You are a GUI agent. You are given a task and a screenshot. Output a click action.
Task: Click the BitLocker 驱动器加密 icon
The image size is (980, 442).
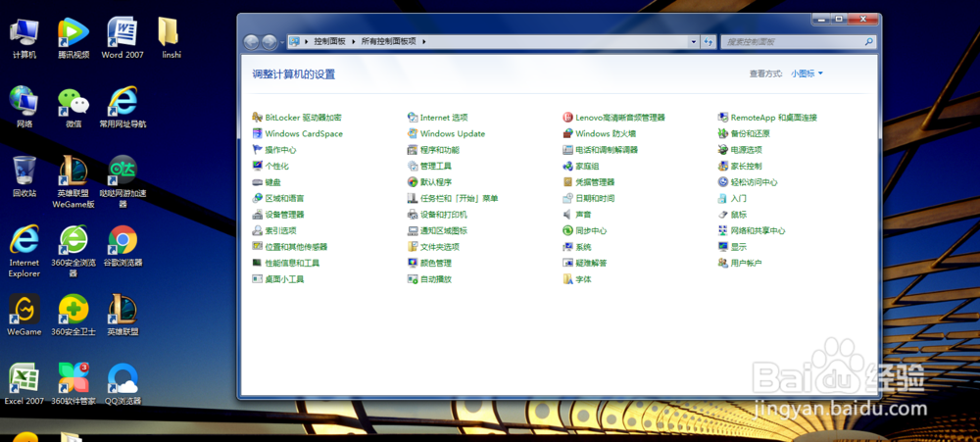(257, 118)
